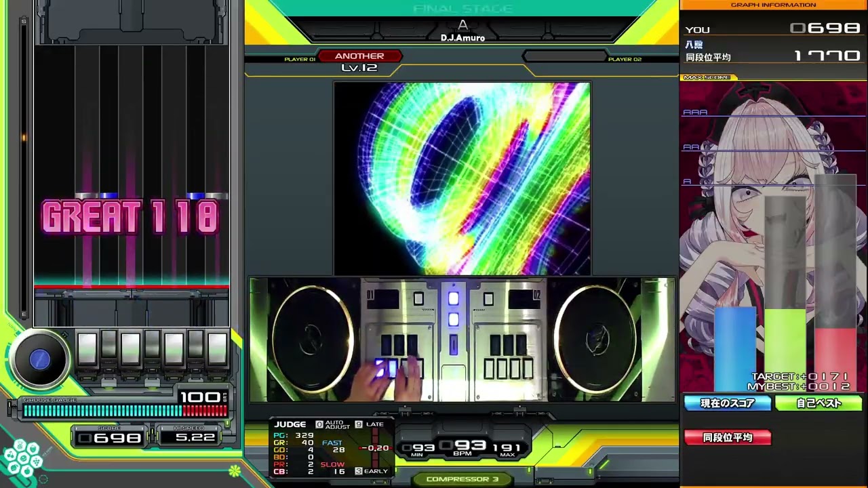
Task: Select the ANOTHER difficulty badge
Action: [359, 56]
